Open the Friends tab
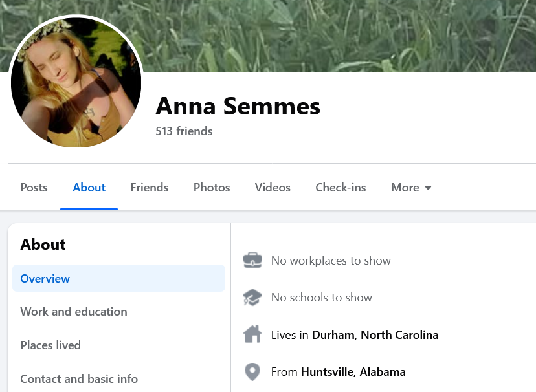The height and width of the screenshot is (392, 536). click(149, 188)
